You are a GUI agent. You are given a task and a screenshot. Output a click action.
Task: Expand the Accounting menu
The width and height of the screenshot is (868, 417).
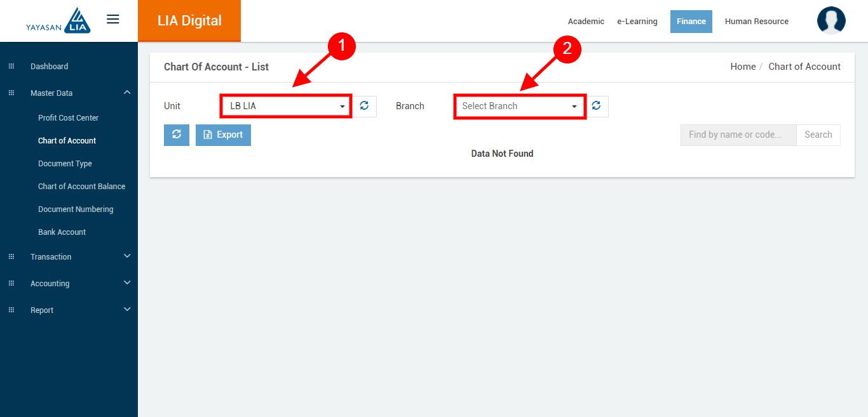point(126,283)
